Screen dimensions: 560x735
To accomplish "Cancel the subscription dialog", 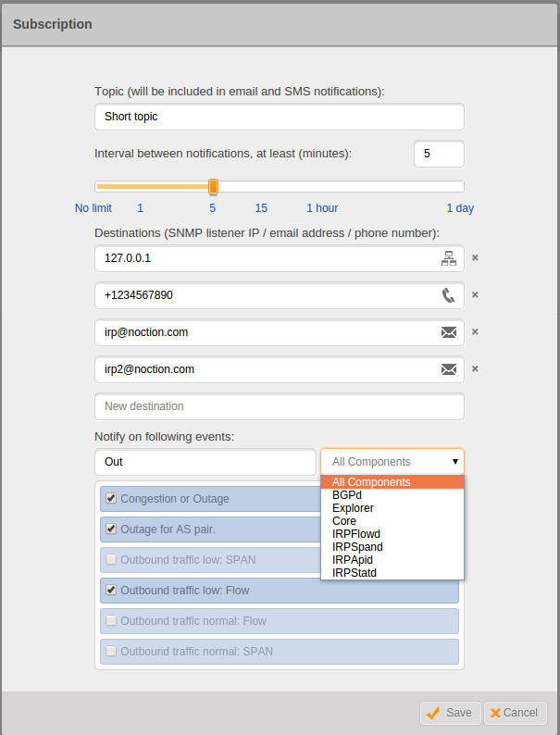I will point(515,713).
